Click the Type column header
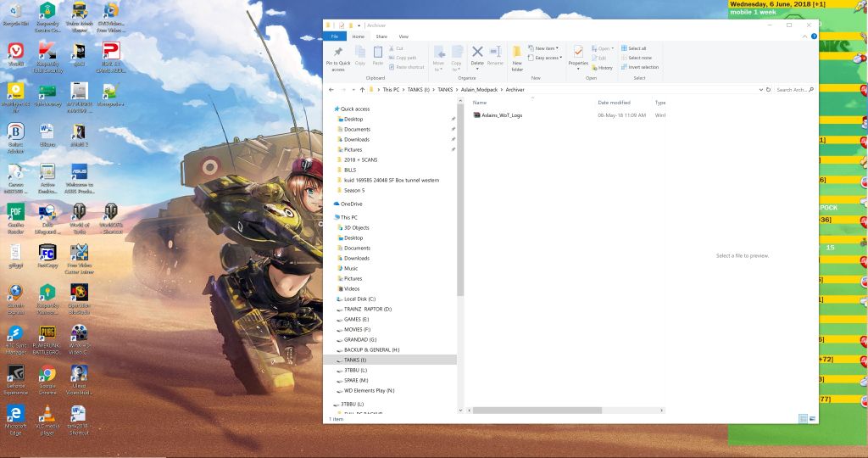868x458 pixels. point(659,103)
